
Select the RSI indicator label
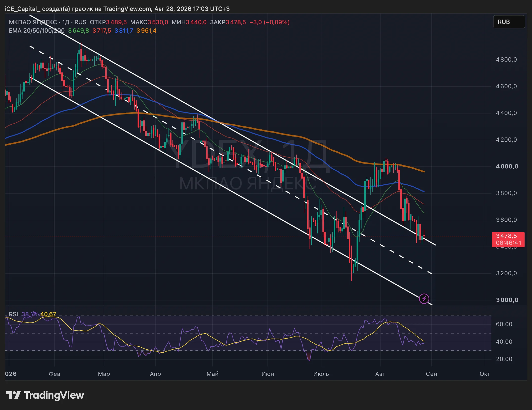(14, 314)
